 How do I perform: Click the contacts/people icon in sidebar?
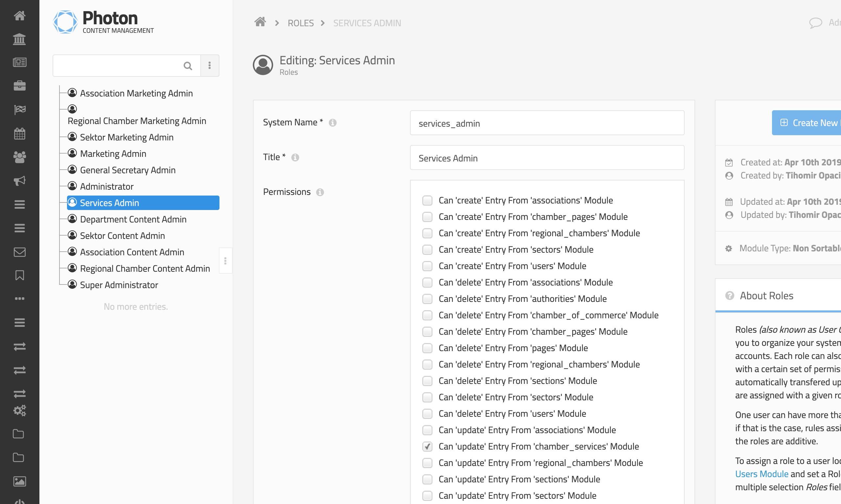coord(20,157)
